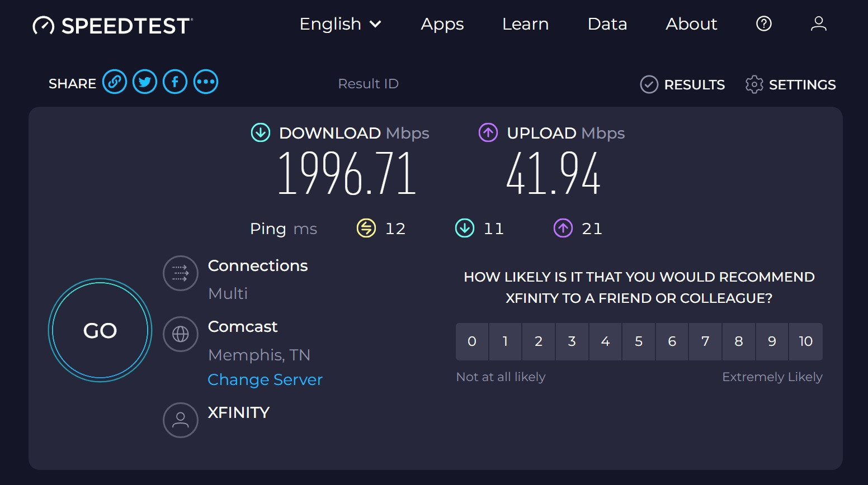Open the help question mark icon
This screenshot has height=485, width=868.
coord(764,23)
